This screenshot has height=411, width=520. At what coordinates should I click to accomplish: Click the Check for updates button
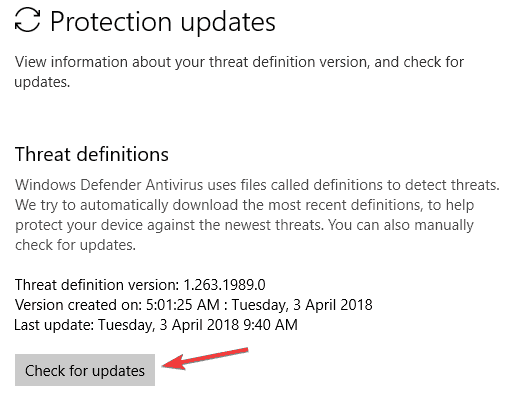[x=85, y=370]
